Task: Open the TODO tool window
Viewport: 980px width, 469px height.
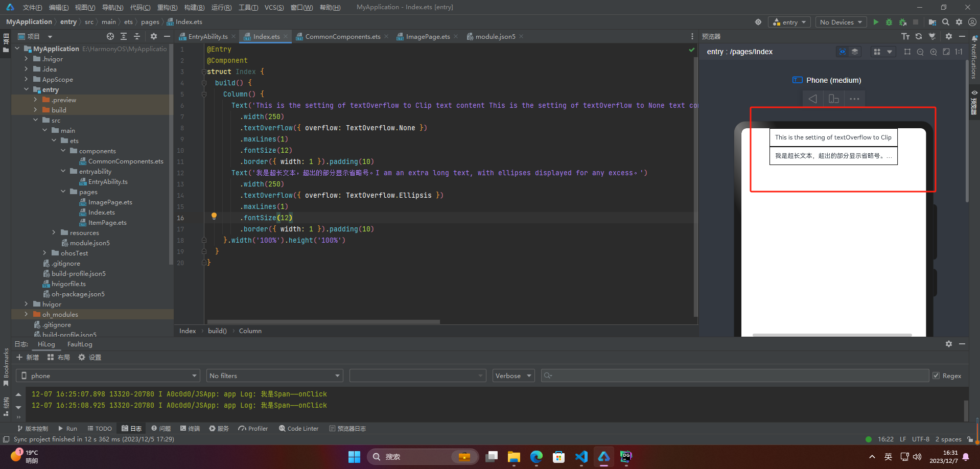Action: (100, 428)
